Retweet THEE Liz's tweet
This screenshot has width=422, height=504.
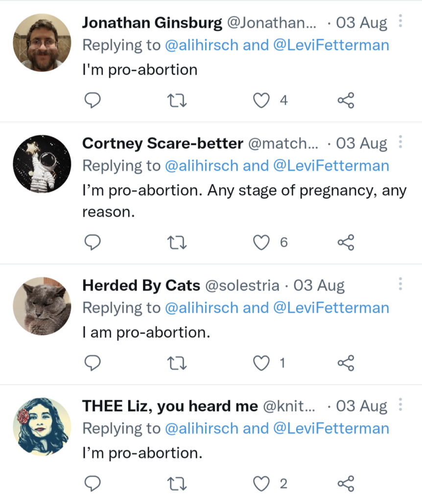[177, 484]
